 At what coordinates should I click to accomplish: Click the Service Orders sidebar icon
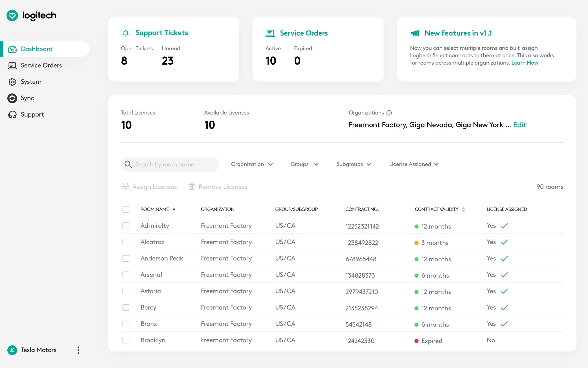[x=12, y=66]
